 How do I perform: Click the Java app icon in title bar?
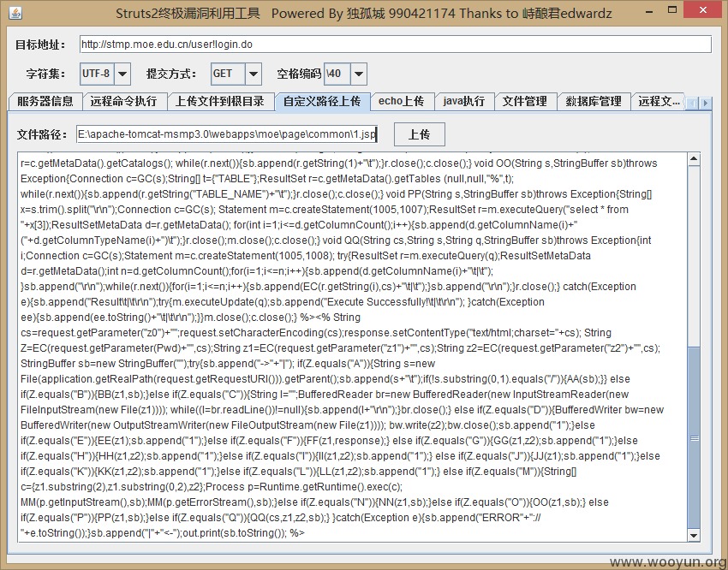15,13
